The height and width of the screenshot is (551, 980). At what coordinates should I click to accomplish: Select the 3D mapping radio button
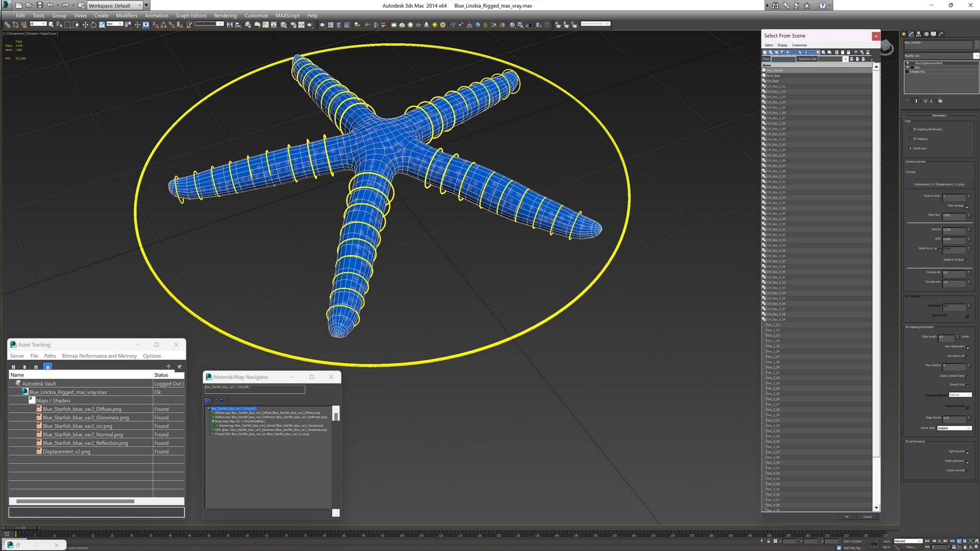[x=910, y=139]
